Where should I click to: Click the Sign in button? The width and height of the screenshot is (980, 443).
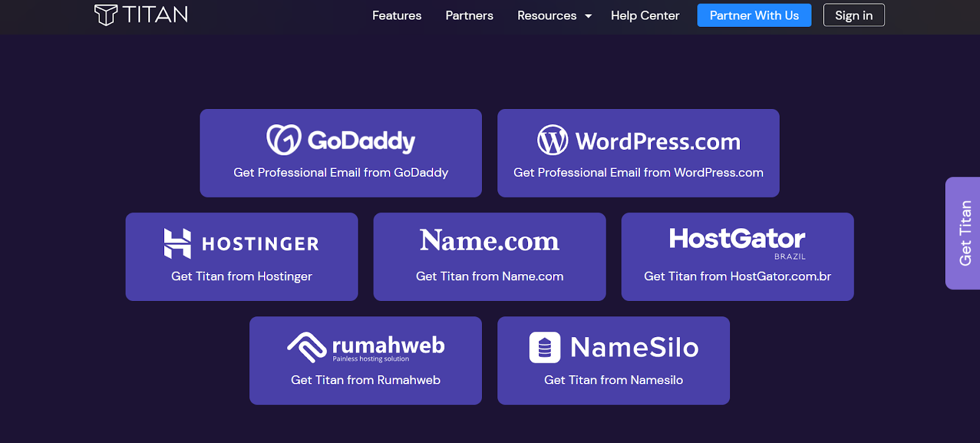854,15
